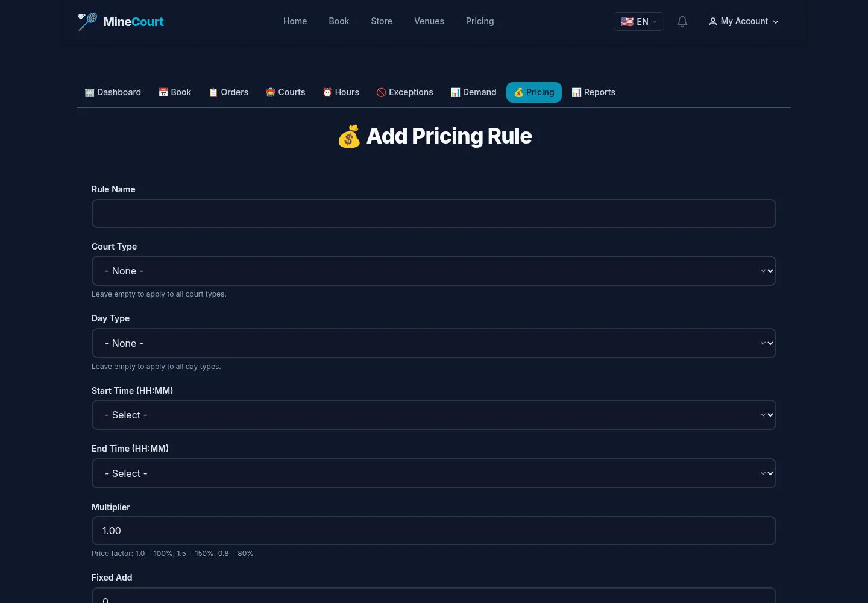
Task: Click the prohibited icon beside Exceptions
Action: [x=381, y=92]
